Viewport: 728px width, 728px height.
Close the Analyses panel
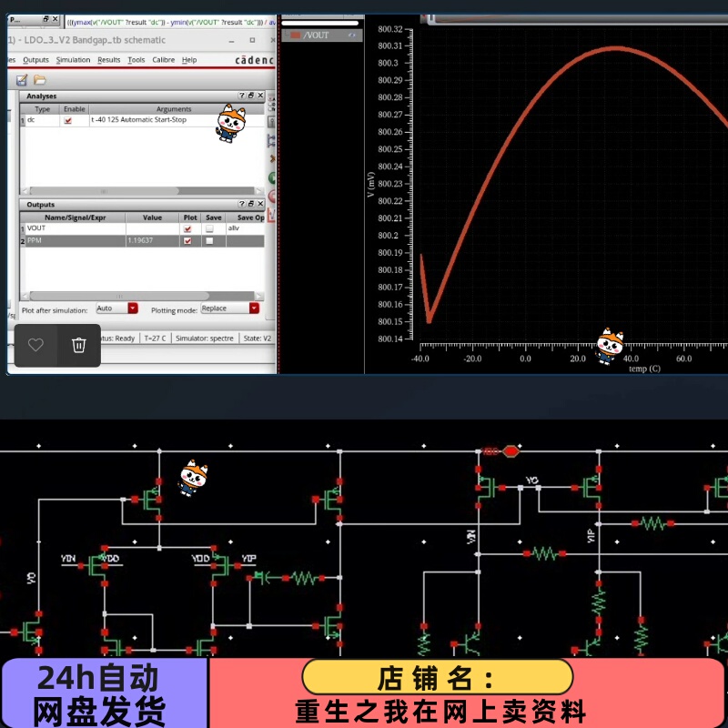coord(260,96)
